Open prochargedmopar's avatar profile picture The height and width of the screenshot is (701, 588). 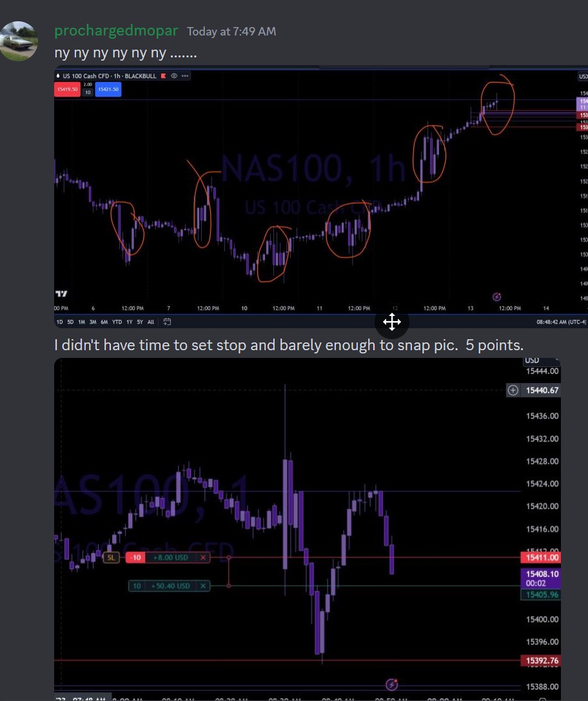19,41
